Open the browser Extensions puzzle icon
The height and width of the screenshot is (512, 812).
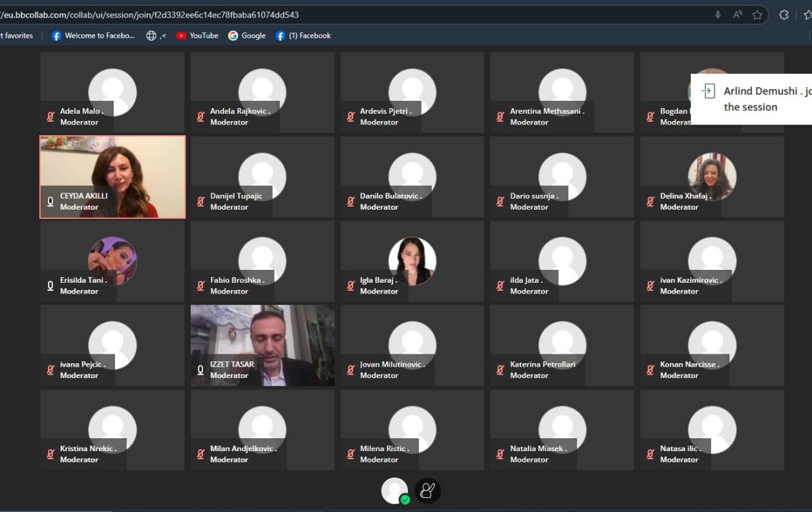click(784, 15)
